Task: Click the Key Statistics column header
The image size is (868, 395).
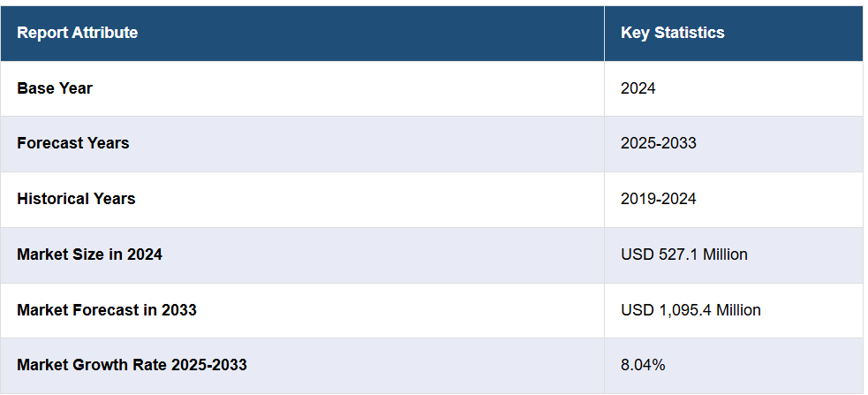Action: click(672, 33)
